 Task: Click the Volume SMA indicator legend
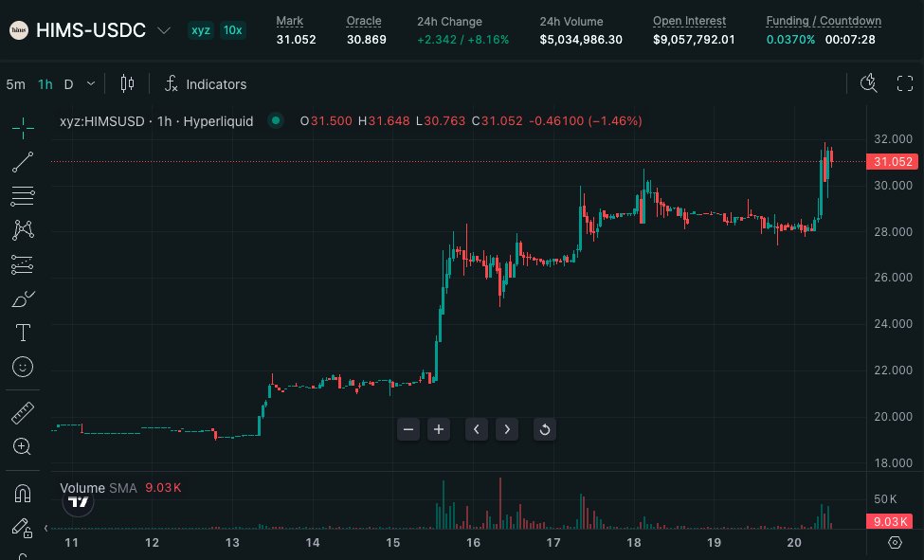point(99,488)
